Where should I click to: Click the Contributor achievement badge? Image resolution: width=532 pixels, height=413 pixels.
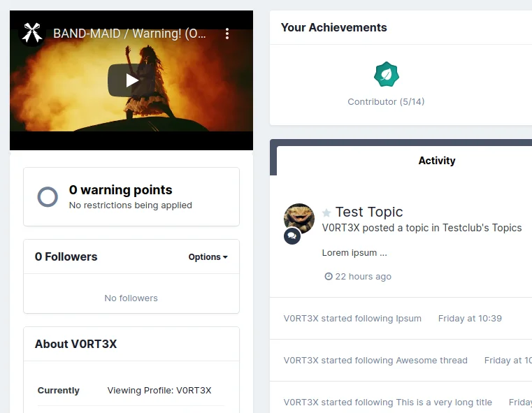pos(386,74)
